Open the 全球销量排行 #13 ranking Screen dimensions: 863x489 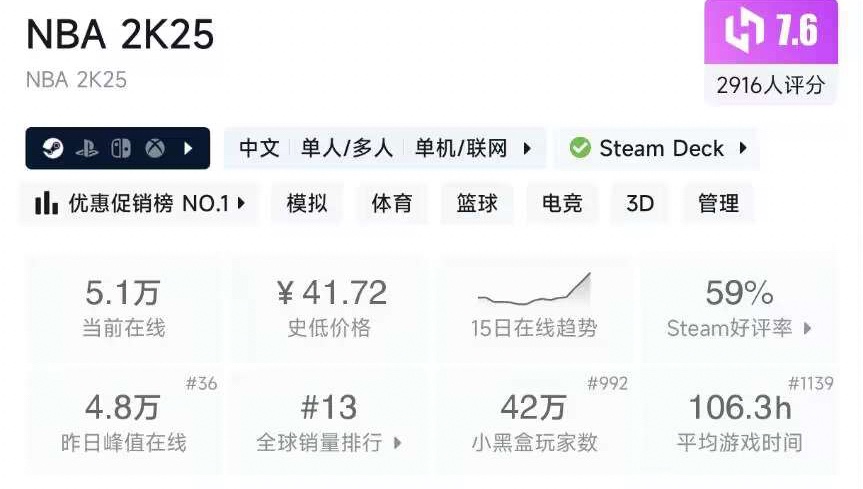329,423
